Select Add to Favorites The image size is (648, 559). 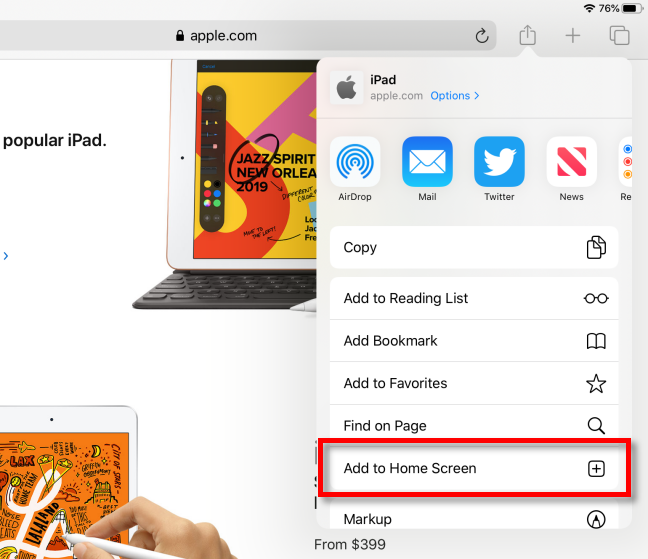pyautogui.click(x=474, y=383)
